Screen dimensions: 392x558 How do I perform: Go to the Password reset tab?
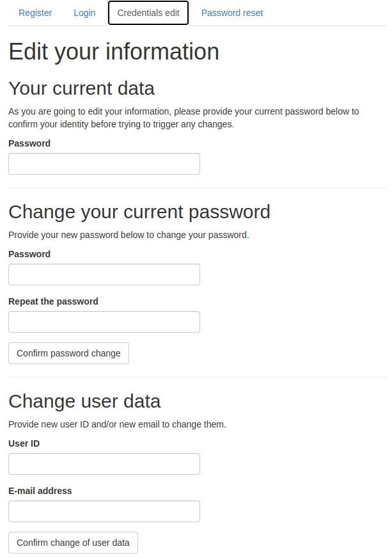coord(232,13)
